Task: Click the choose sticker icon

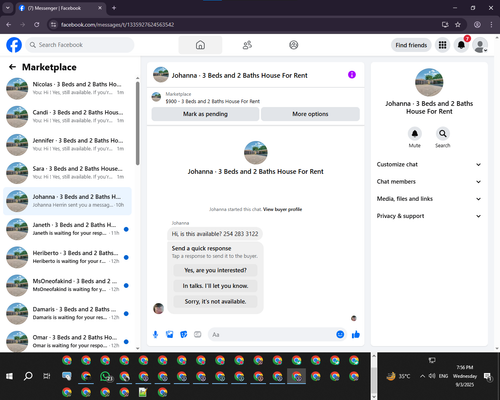Action: (x=184, y=334)
